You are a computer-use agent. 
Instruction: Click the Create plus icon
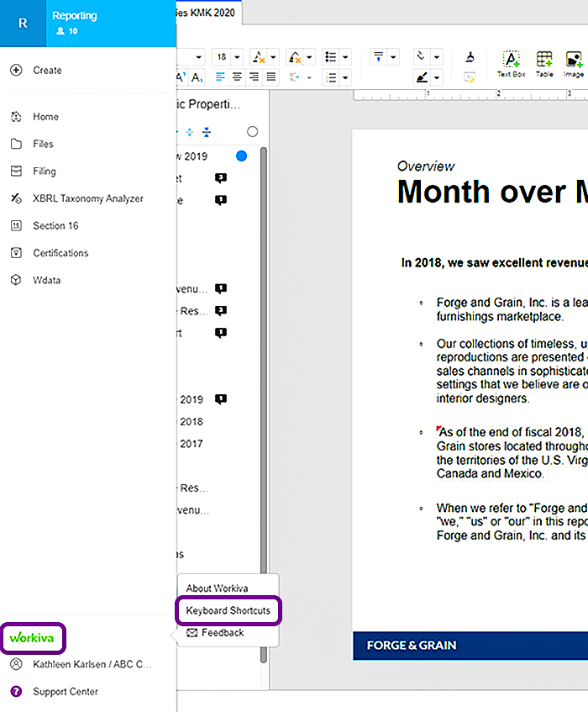coord(16,71)
